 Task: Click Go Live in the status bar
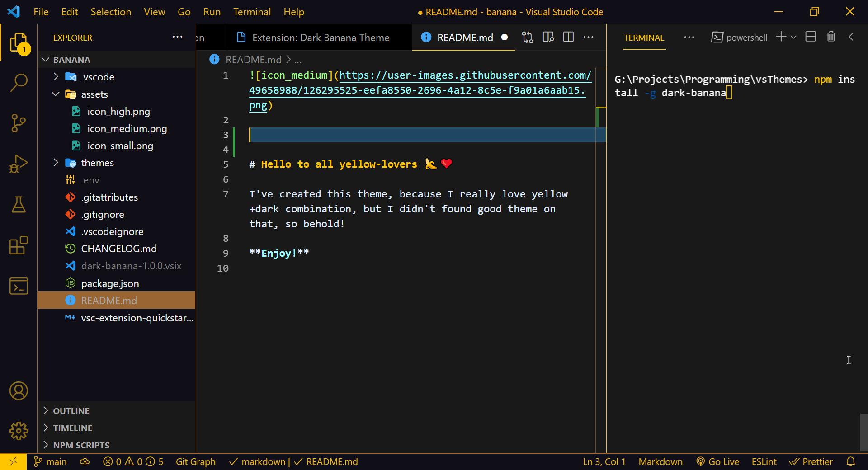(723, 461)
